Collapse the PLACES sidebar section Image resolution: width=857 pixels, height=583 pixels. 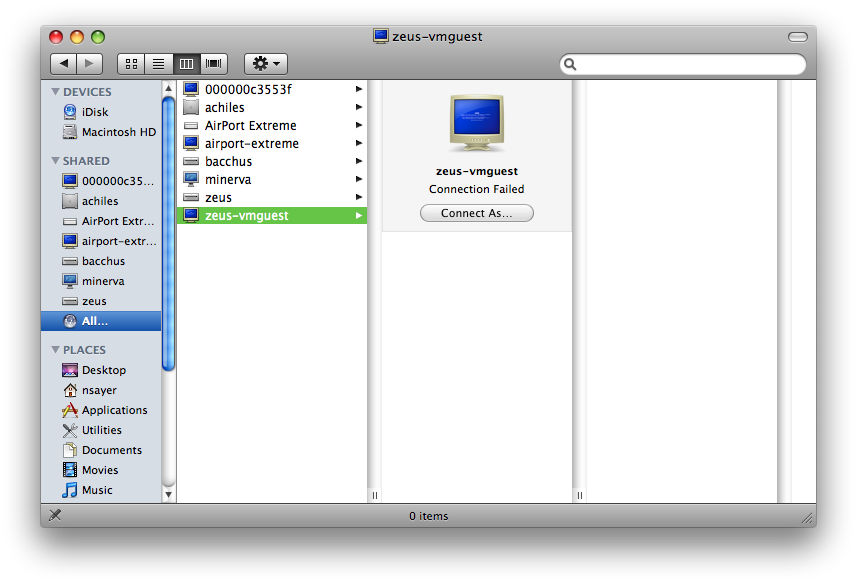[x=55, y=350]
